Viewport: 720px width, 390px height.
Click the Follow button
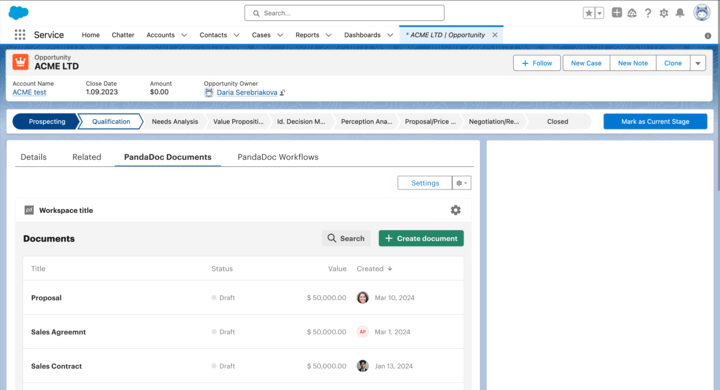coord(537,63)
